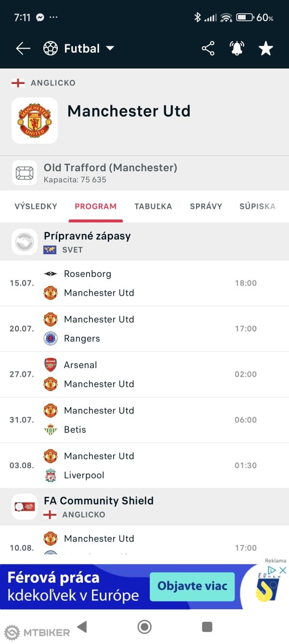This screenshot has width=289, height=644.
Task: Close the ad using the X icon
Action: pyautogui.click(x=283, y=571)
